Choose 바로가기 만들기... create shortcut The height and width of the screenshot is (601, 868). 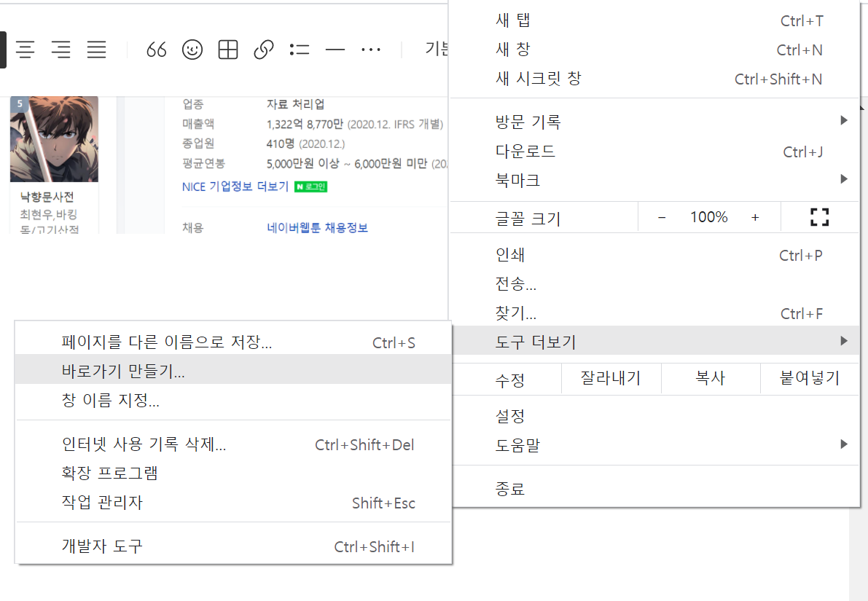(233, 371)
